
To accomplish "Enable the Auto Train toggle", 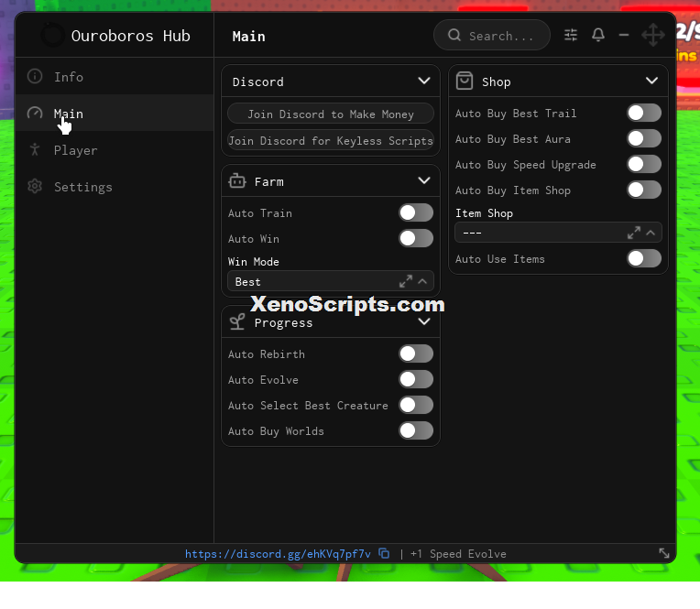I will (x=416, y=212).
